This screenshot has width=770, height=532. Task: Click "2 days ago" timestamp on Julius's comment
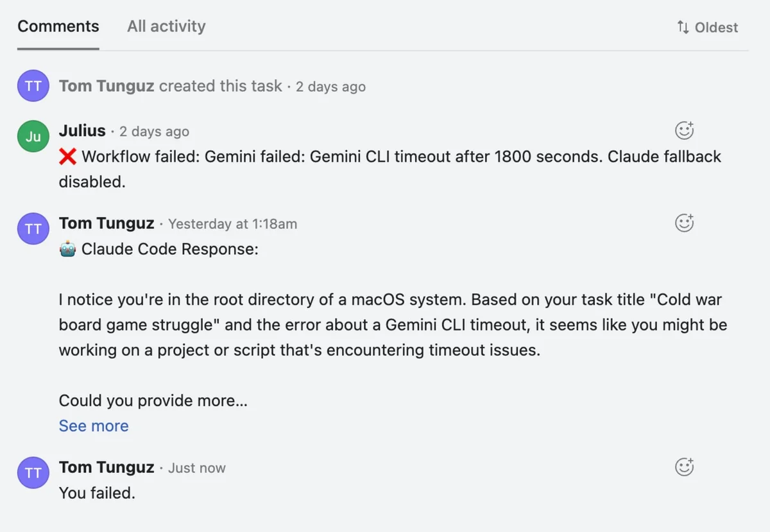[154, 132]
